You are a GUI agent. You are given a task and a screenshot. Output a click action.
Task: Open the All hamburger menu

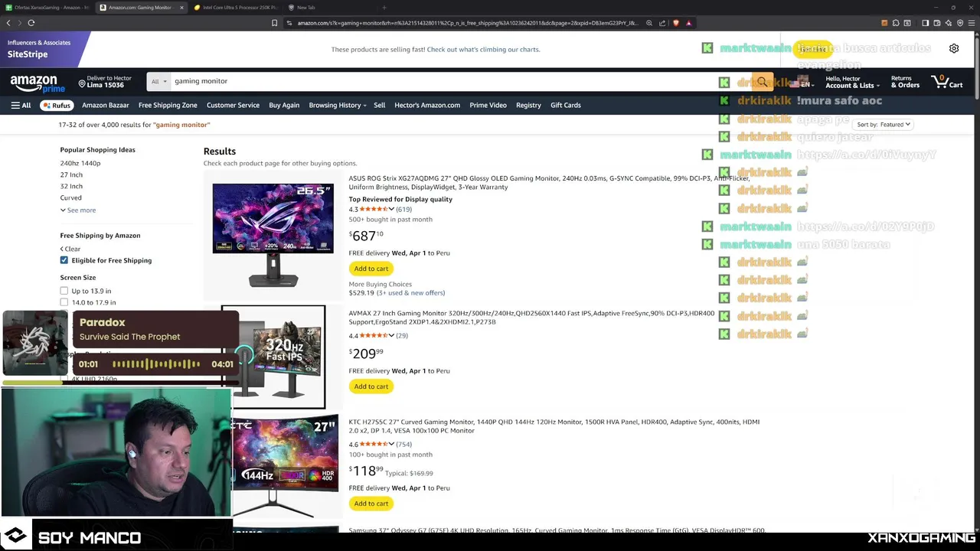coord(21,105)
